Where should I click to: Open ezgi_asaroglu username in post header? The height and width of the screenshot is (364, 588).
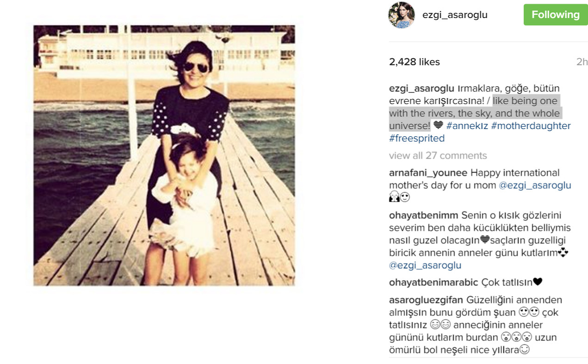pos(455,15)
